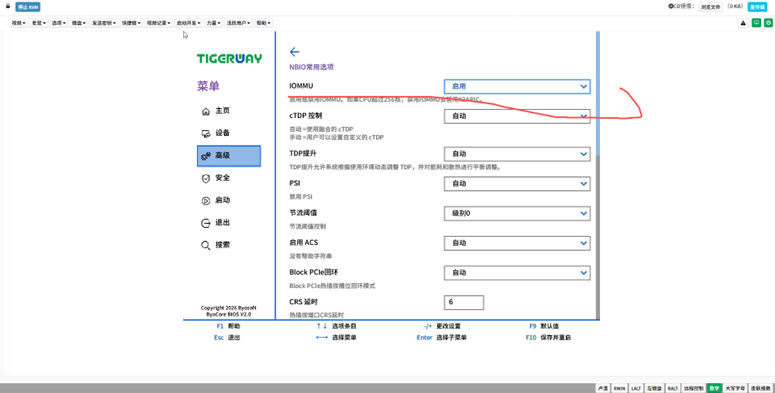Click the ByoCore BIOS V2.0 copyright text
This screenshot has width=775, height=393.
(x=228, y=314)
